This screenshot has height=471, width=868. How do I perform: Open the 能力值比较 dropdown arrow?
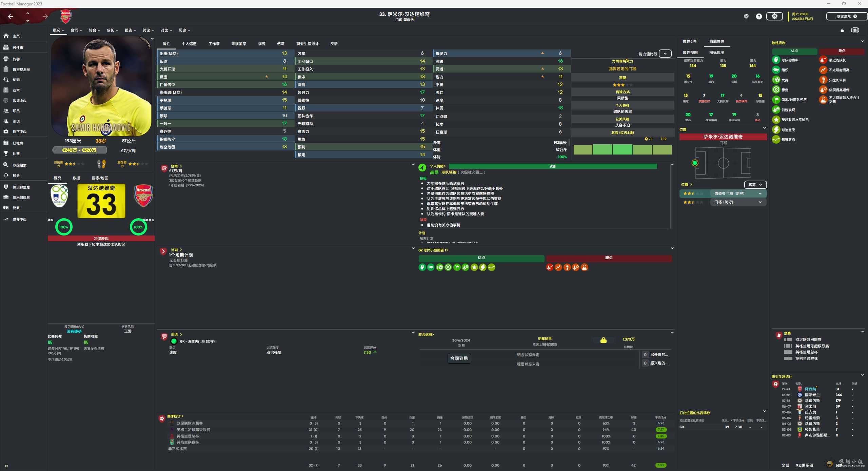pos(665,54)
